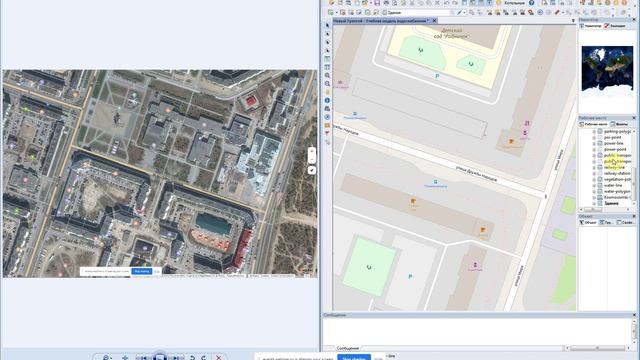
Task: Click the four-arrow move icon in bottom viewer bar
Action: point(125,358)
